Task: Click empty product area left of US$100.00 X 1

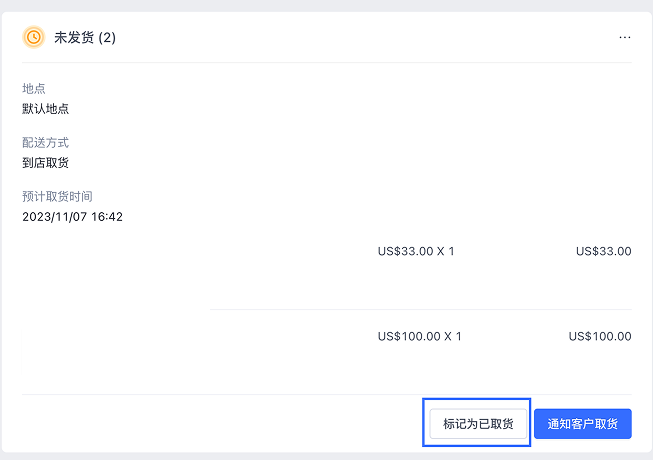Action: click(280, 336)
